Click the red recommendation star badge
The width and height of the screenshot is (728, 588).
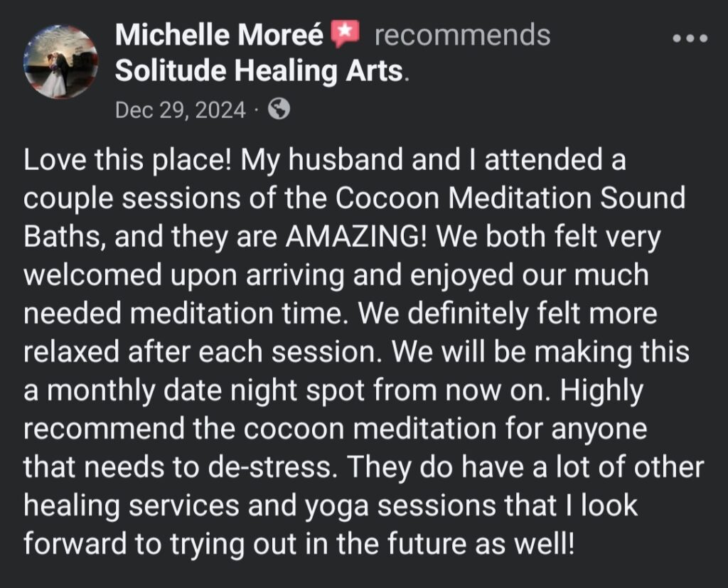point(345,34)
